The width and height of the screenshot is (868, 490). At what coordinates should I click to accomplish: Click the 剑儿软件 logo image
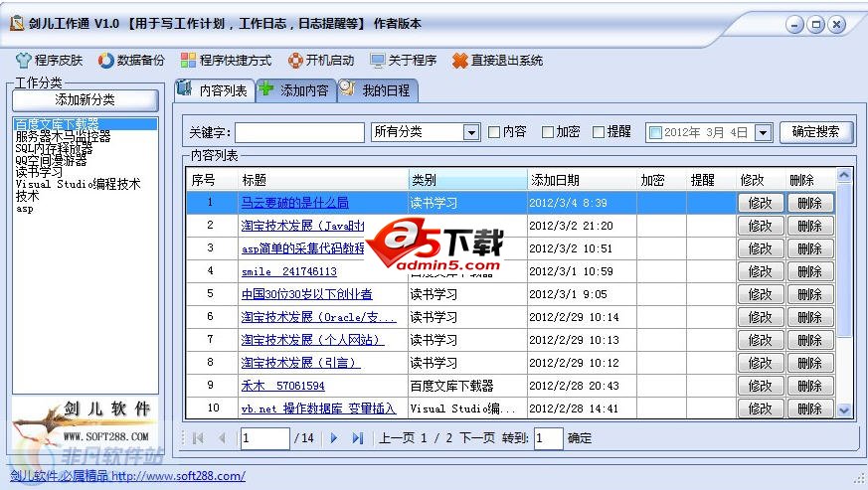tap(86, 423)
